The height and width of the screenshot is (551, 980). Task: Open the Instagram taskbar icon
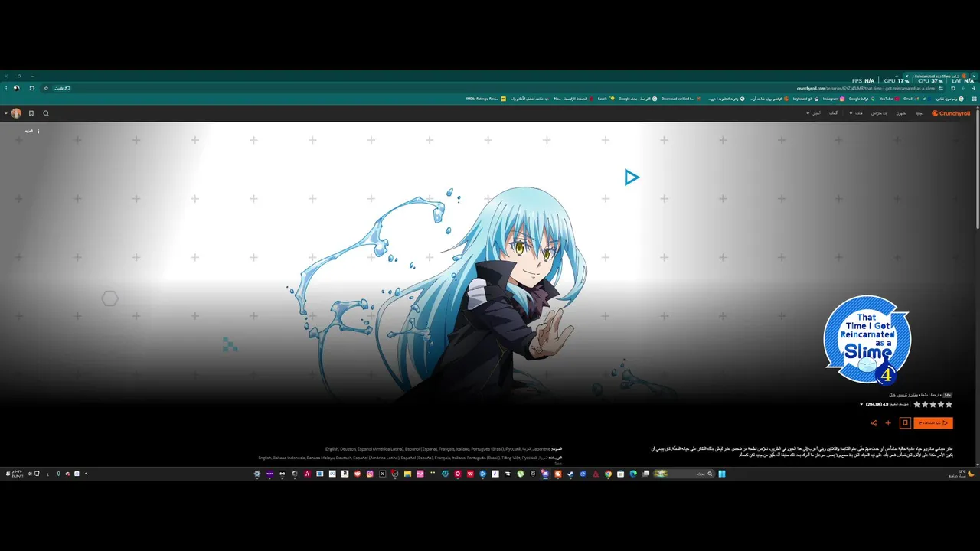[x=370, y=474]
